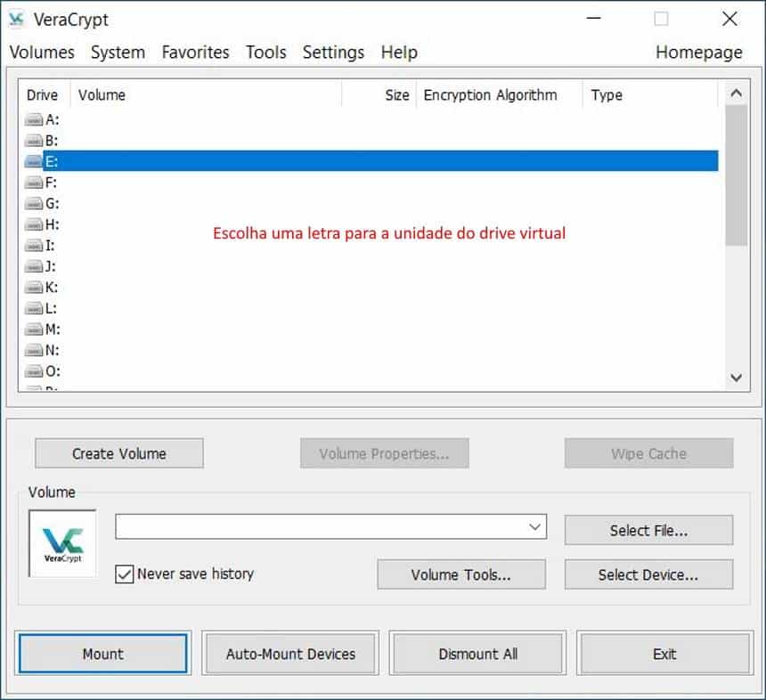Click Auto-Mount Devices
Image resolution: width=766 pixels, height=700 pixels.
click(x=290, y=654)
